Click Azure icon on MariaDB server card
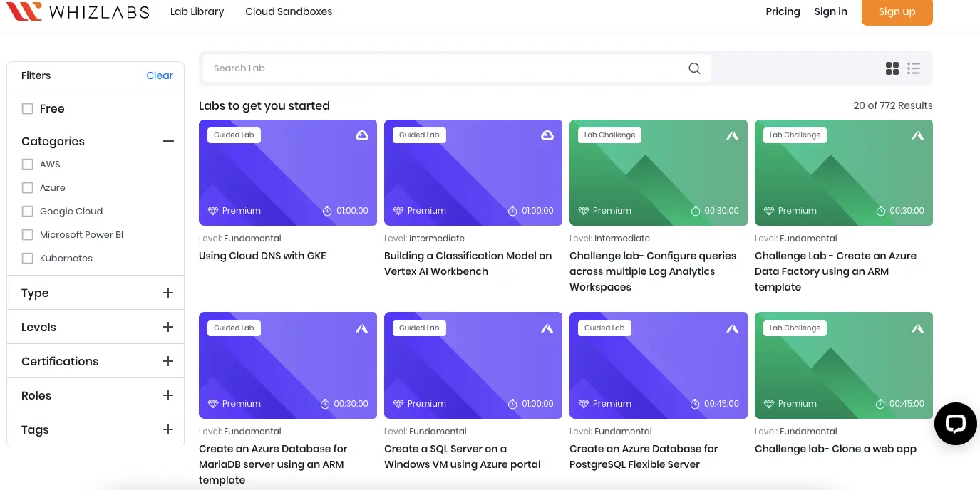980x490 pixels. click(362, 328)
